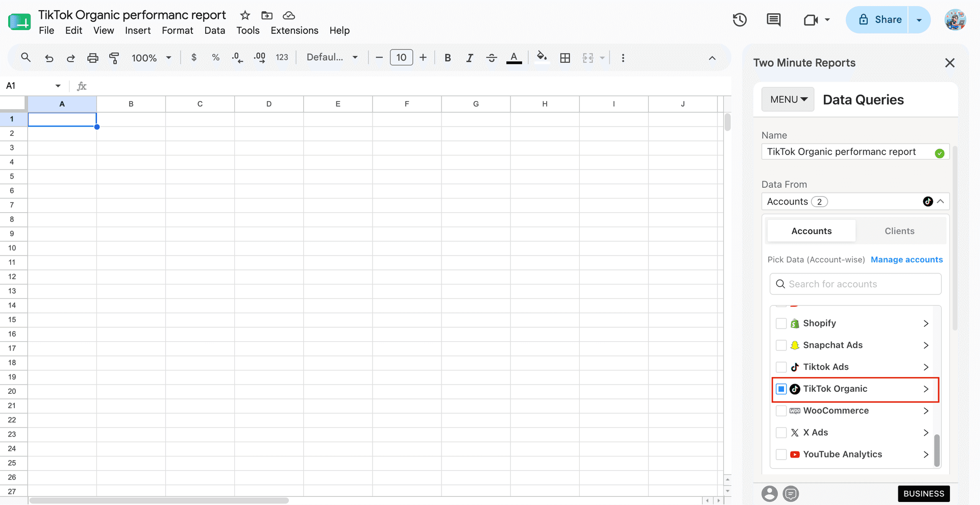Switch to the Accounts tab
Screen dimensions: 980x505
tap(812, 231)
